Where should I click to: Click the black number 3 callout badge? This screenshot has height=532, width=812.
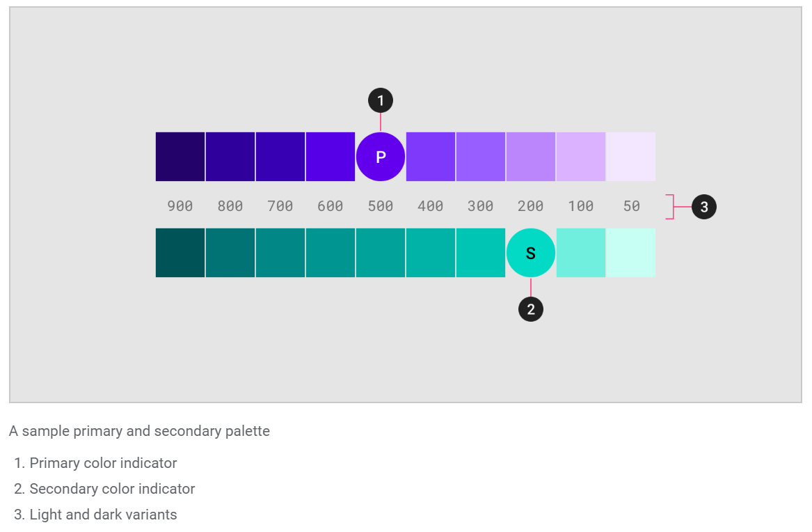point(704,207)
